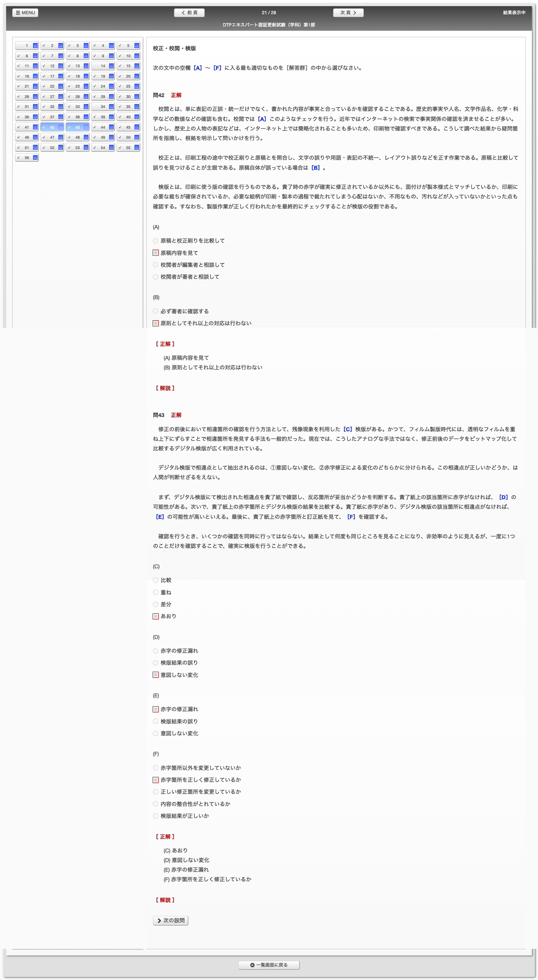Click the blue [A] blank marker in passage

point(262,119)
